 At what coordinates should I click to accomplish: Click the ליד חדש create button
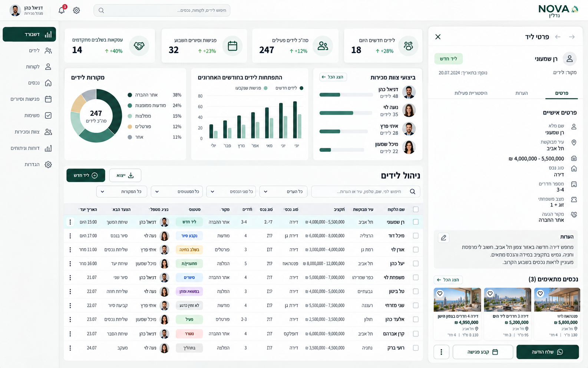(x=86, y=175)
